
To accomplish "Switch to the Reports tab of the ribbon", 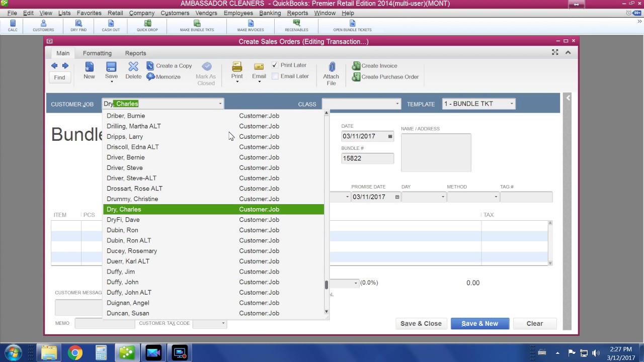I will coord(136,53).
